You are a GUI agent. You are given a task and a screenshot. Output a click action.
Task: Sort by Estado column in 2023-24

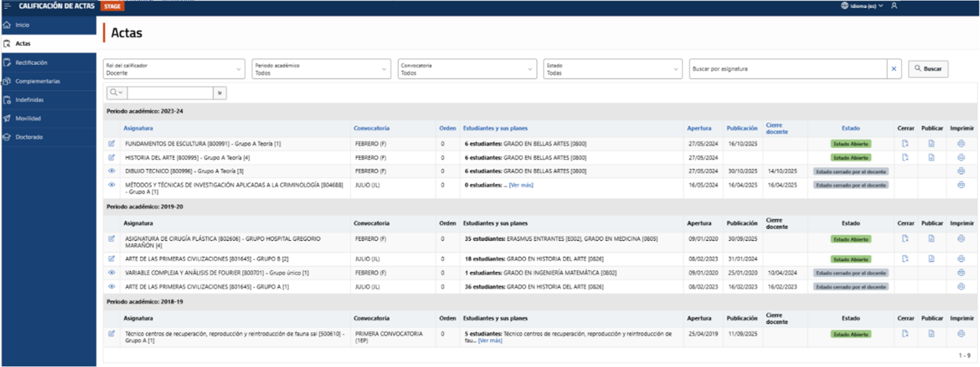coord(851,128)
